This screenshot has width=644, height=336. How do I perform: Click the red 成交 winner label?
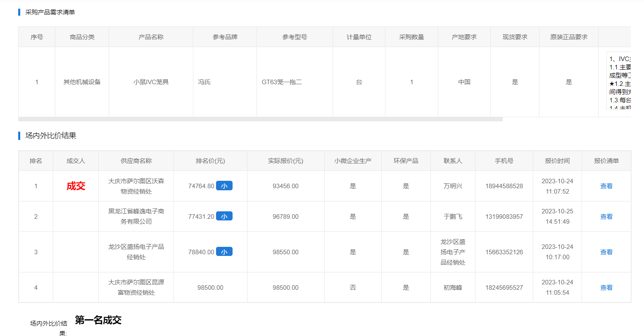pos(76,186)
